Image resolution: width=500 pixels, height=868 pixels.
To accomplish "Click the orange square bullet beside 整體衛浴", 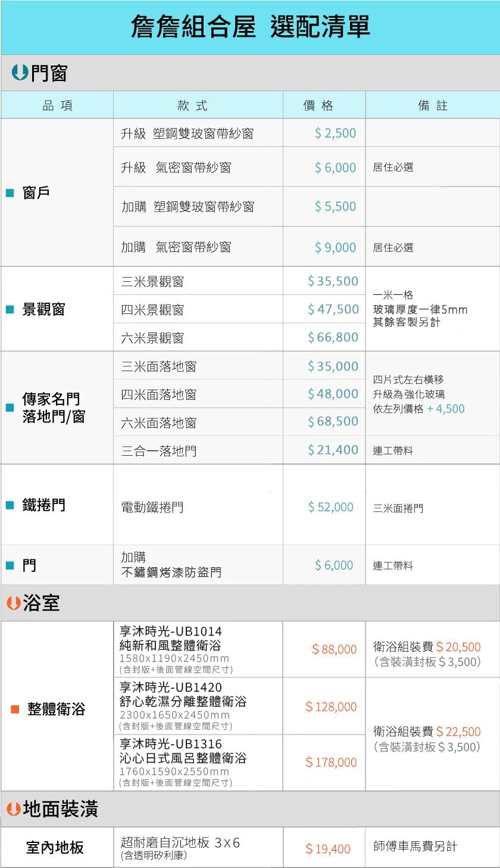I will point(15,710).
